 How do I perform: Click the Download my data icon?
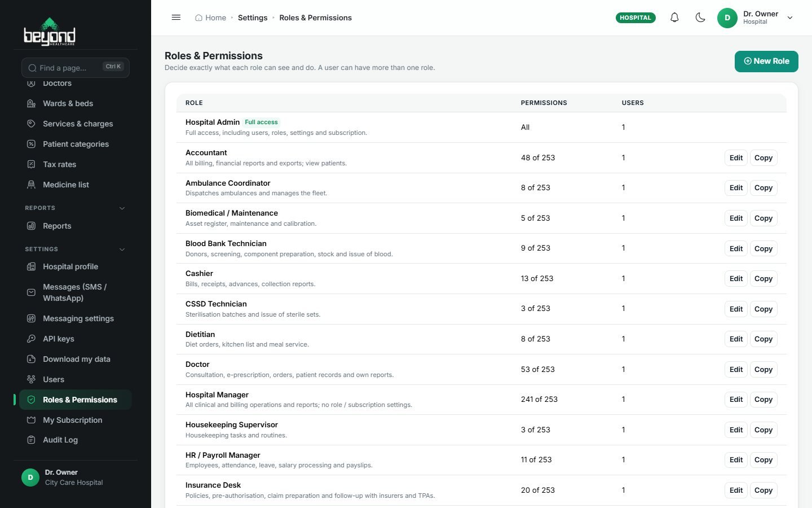32,359
